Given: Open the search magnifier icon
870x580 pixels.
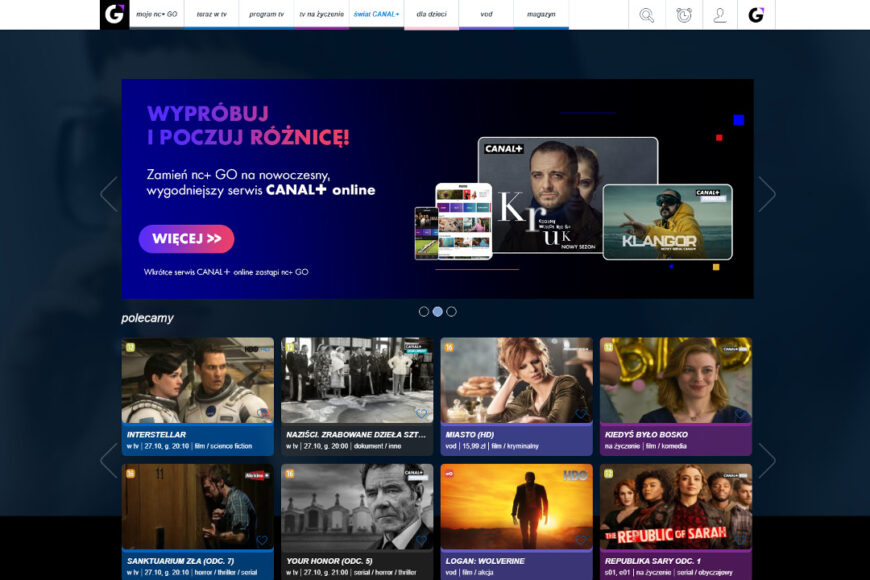Looking at the screenshot, I should 646,16.
